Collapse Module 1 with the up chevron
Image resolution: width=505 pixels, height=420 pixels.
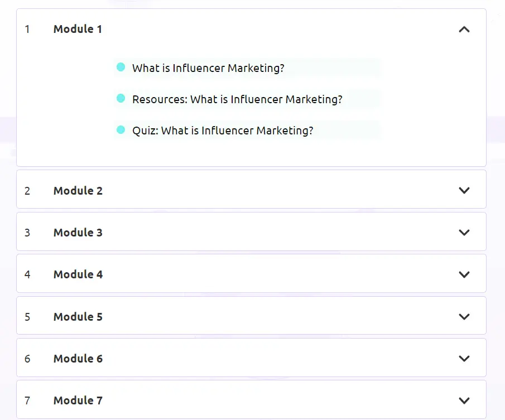click(x=464, y=30)
